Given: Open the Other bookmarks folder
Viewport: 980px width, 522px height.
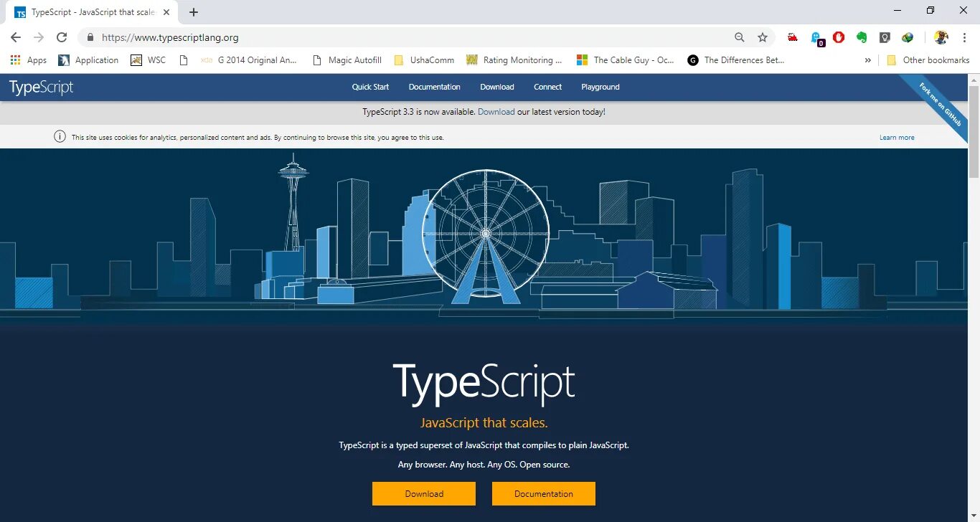Looking at the screenshot, I should click(x=928, y=60).
